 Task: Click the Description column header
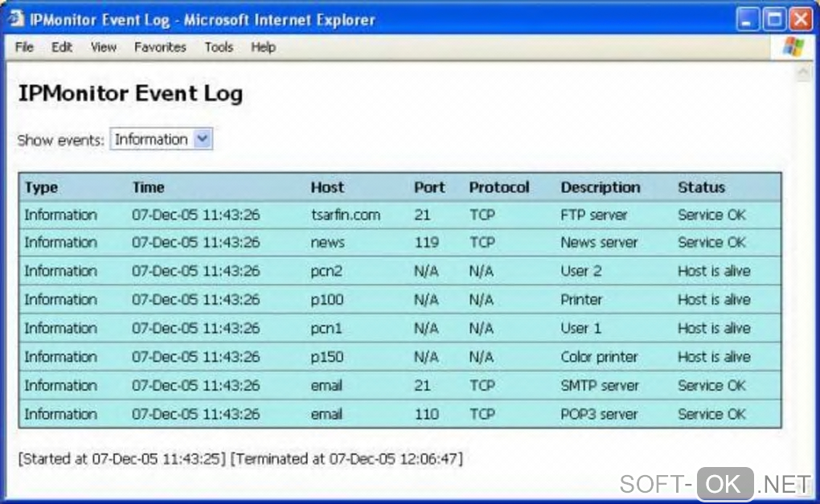601,187
